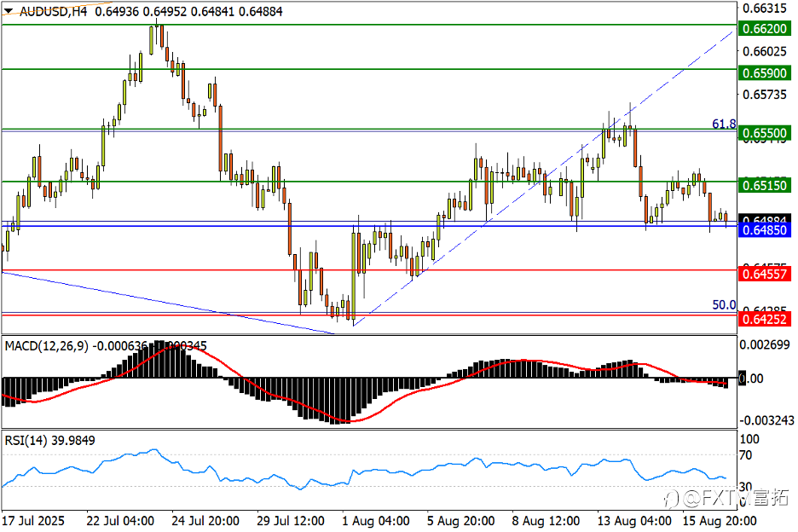
Task: Select the MACD(12,26,9) indicator label
Action: tap(46, 346)
